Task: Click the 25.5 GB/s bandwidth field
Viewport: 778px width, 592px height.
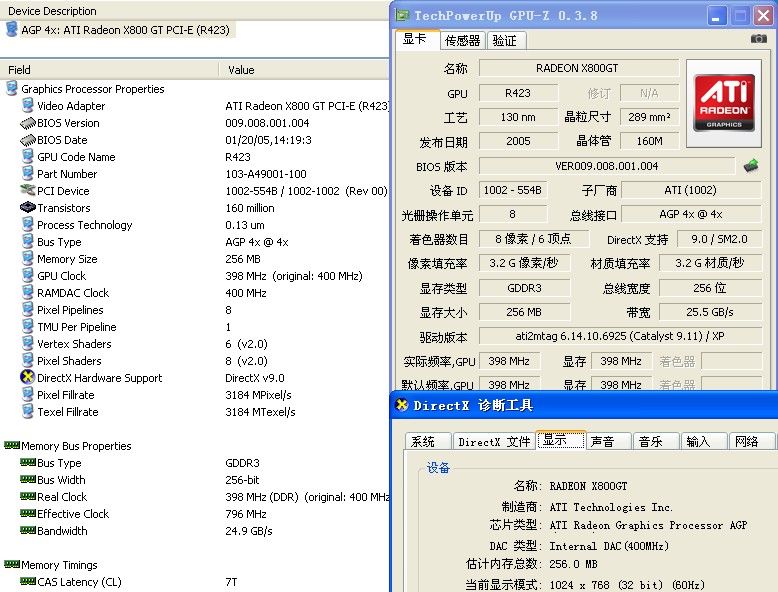Action: (711, 312)
